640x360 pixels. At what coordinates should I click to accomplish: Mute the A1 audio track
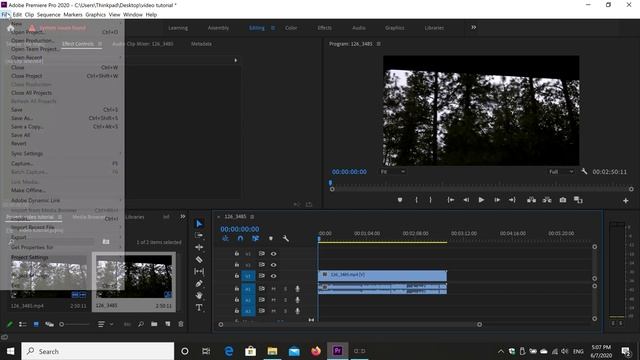coord(273,289)
